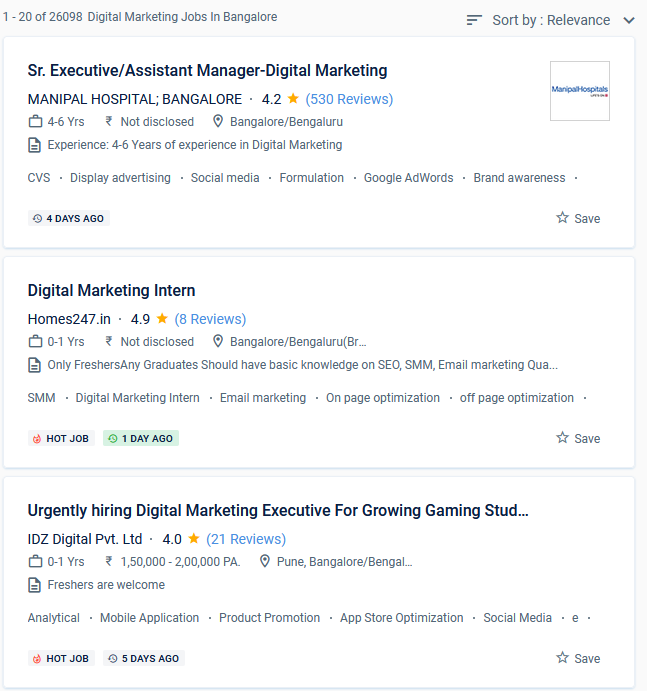The image size is (647, 691).
Task: Select the HOT JOB badge on Homes247 listing
Action: (61, 438)
